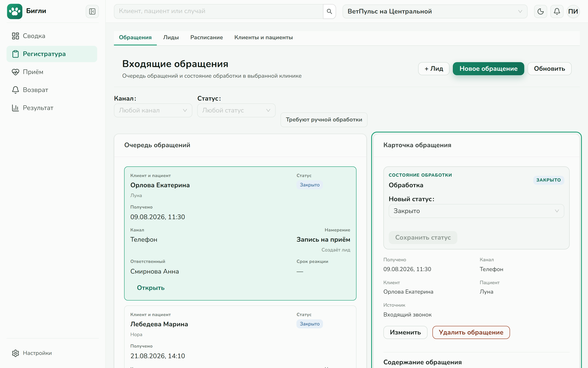588x368 pixels.
Task: Toggle dark mode moon icon
Action: (x=540, y=11)
